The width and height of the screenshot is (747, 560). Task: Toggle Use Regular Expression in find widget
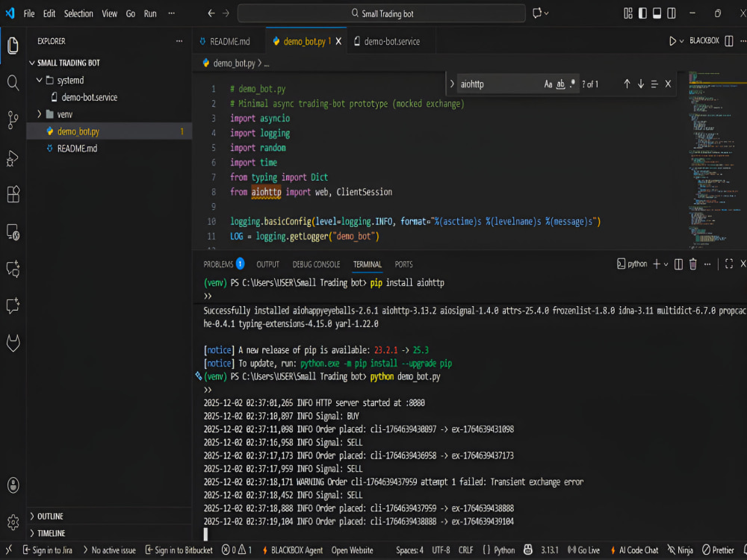572,84
